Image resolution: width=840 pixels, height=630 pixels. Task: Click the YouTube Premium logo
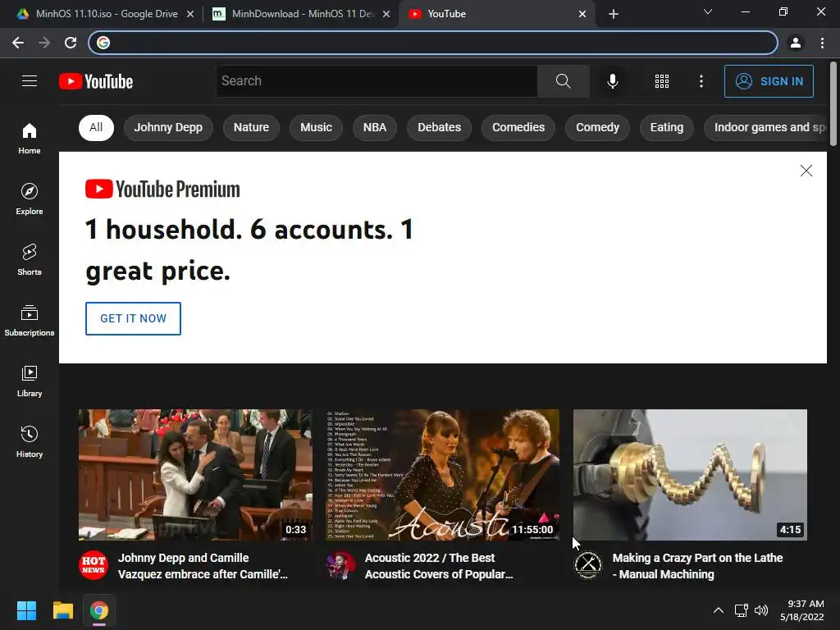tap(162, 189)
